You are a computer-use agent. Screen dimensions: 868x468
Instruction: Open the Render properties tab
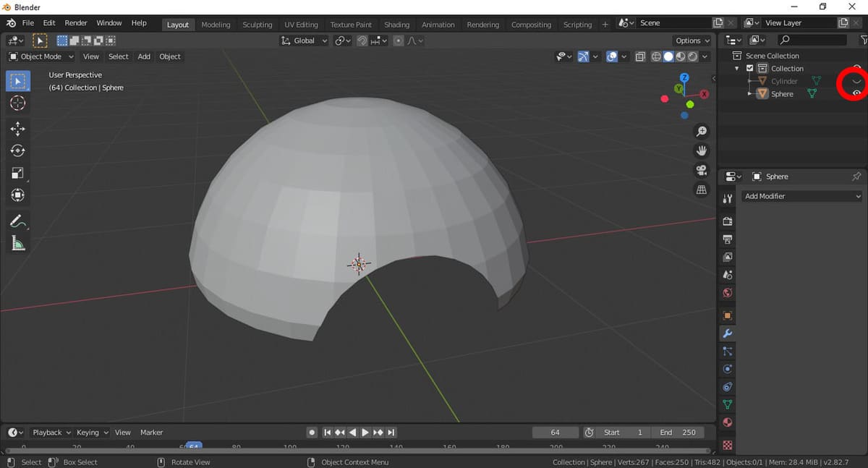tap(728, 221)
